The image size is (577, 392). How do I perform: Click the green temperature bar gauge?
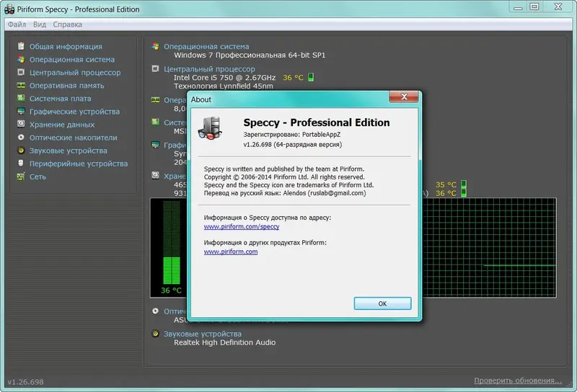pos(172,242)
